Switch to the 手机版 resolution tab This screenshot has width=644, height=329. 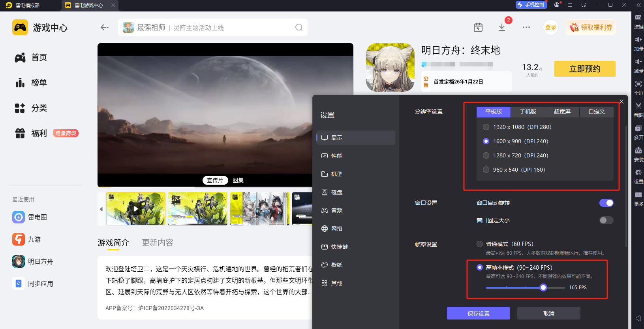528,112
